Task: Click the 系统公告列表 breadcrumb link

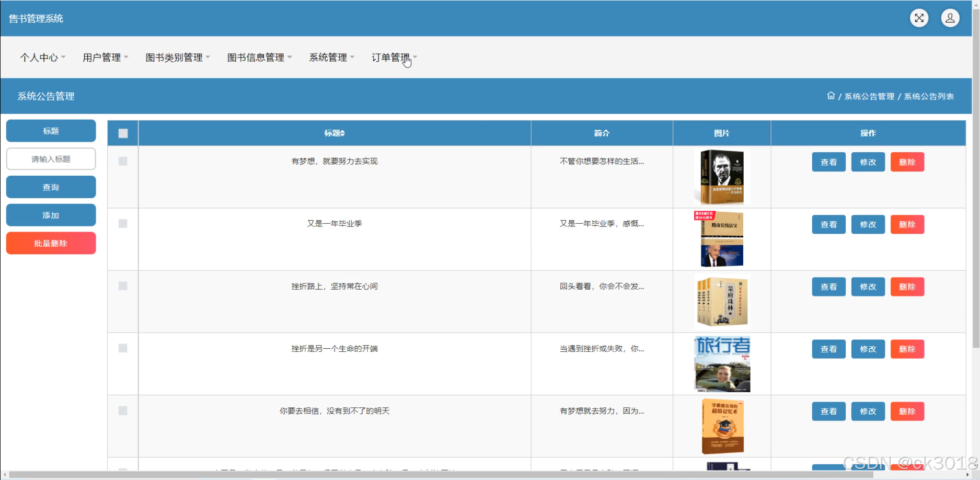Action: pyautogui.click(x=929, y=96)
